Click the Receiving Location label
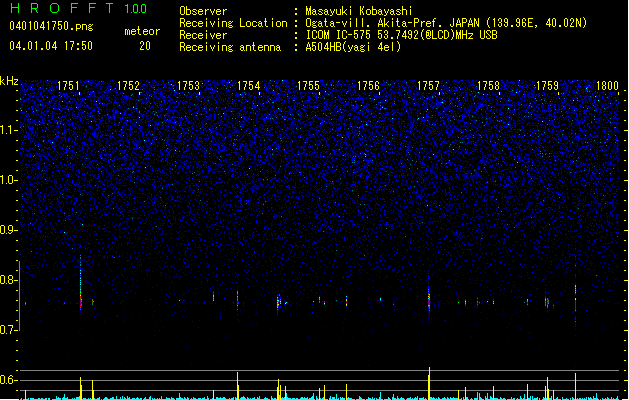629x400 pixels. 233,23
